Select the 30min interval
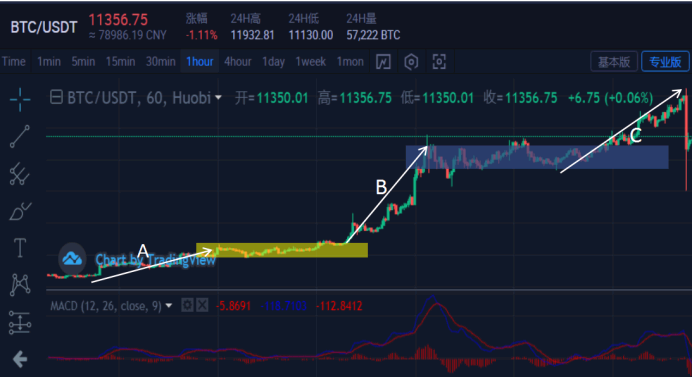The height and width of the screenshot is (378, 692). click(x=161, y=61)
